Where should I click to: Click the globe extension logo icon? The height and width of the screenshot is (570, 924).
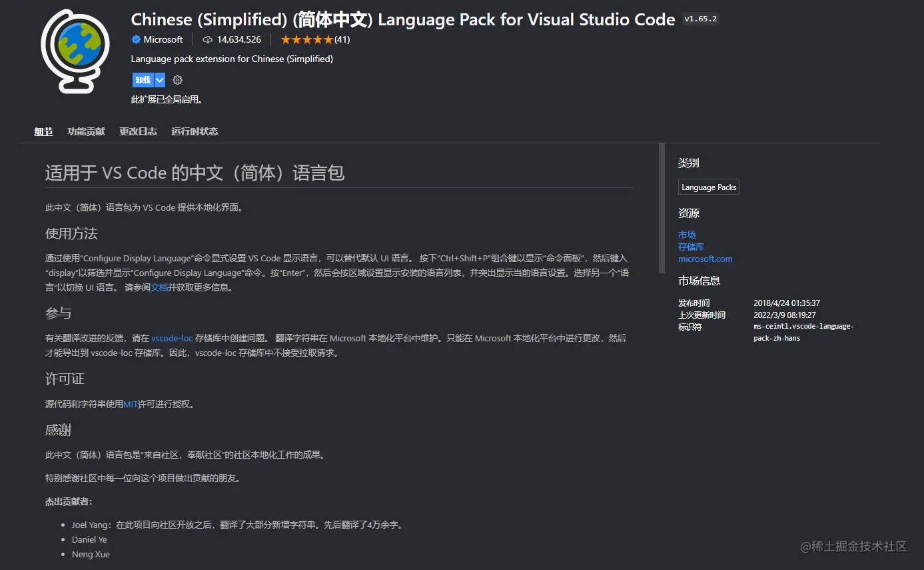[x=75, y=51]
